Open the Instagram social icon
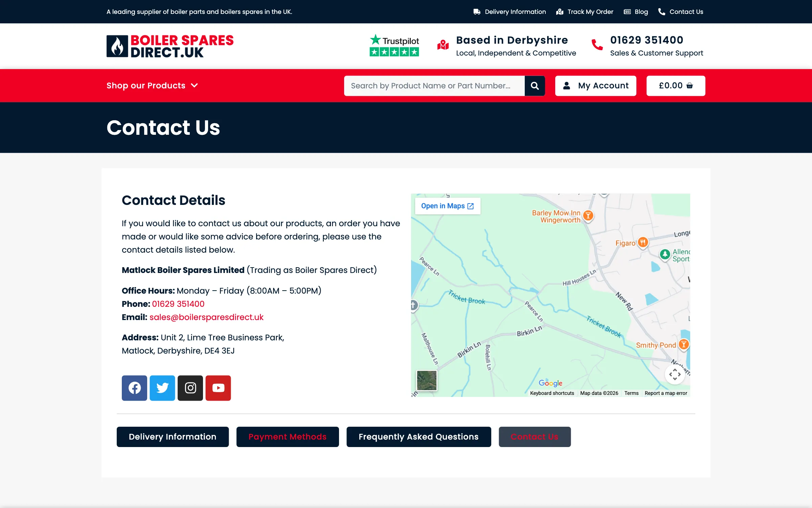 [190, 388]
